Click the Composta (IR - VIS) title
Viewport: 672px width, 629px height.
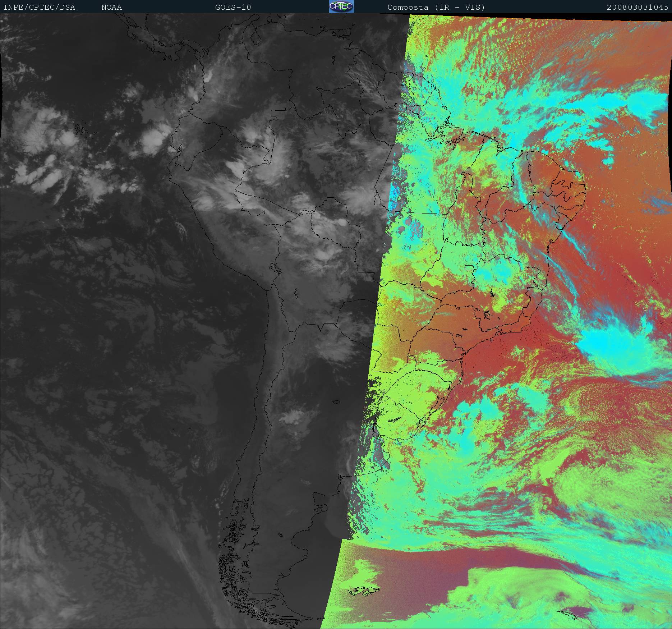(436, 7)
